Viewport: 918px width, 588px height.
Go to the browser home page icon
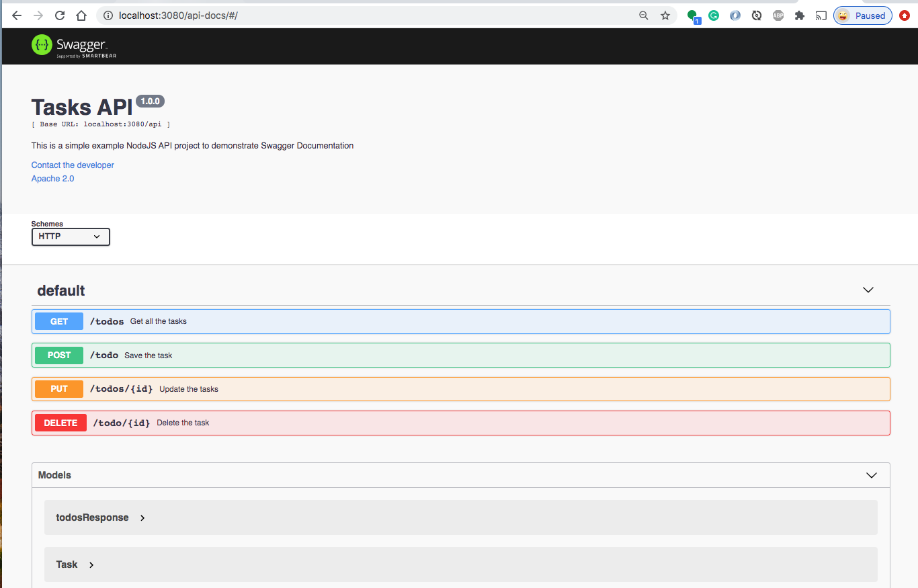tap(81, 15)
